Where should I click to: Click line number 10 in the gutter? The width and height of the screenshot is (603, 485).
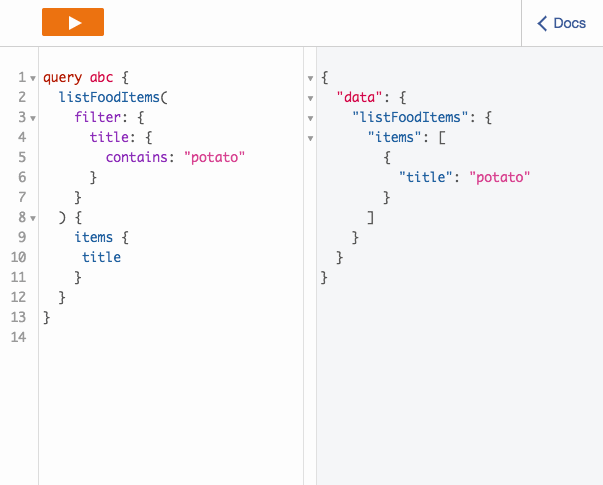(18, 257)
